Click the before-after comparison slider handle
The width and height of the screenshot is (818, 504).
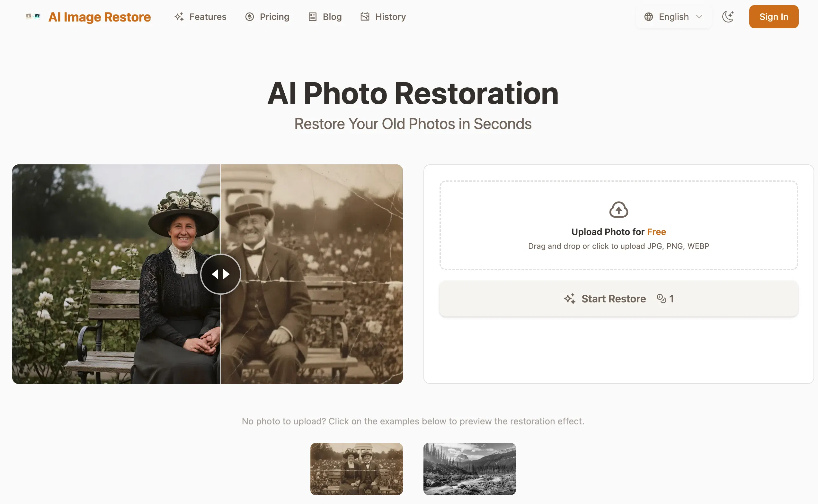pyautogui.click(x=220, y=274)
